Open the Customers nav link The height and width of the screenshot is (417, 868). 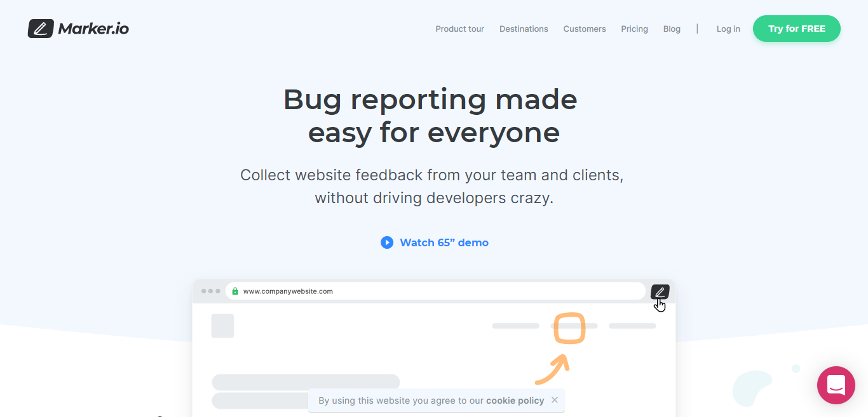(584, 29)
